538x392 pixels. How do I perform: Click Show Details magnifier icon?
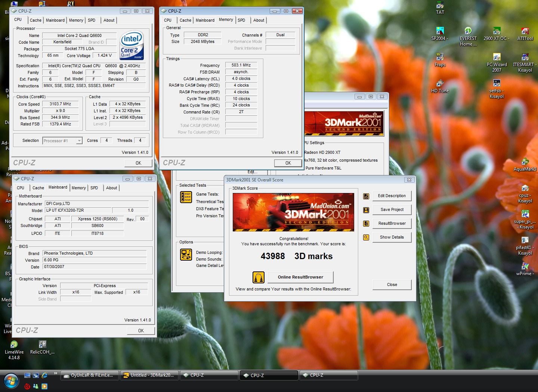tap(366, 237)
